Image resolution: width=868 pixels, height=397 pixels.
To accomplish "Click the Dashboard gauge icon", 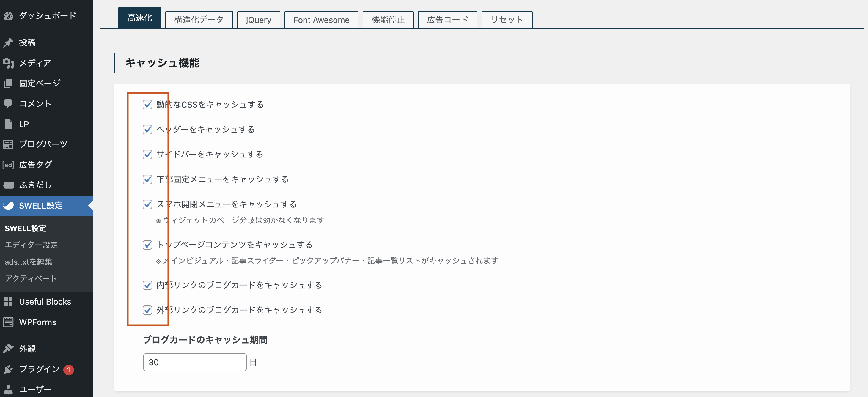I will [x=8, y=15].
